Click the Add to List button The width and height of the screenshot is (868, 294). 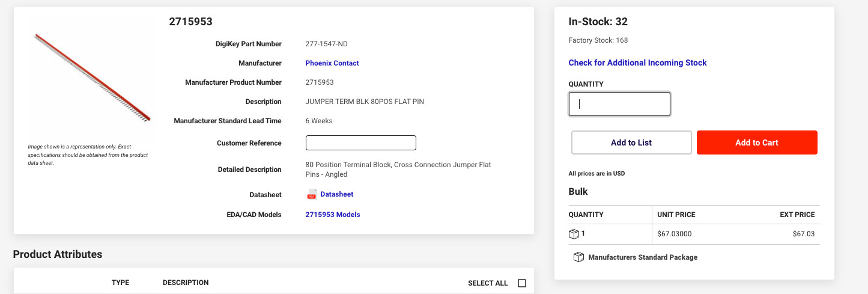(x=631, y=142)
